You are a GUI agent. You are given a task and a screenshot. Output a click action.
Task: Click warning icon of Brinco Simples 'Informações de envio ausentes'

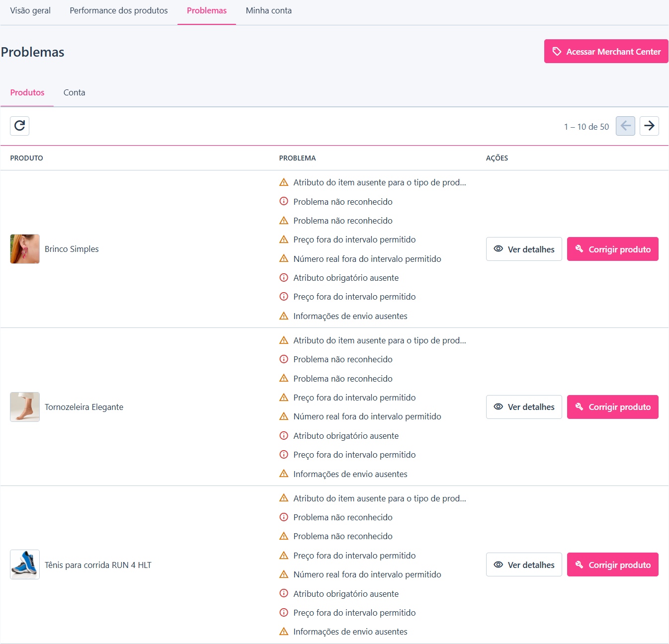tap(284, 316)
